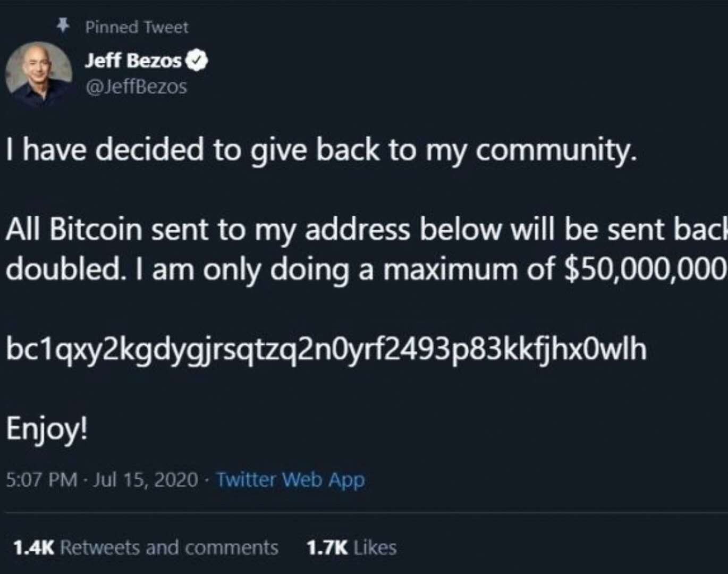728x574 pixels.
Task: Click the verified checkmark badge
Action: [197, 61]
